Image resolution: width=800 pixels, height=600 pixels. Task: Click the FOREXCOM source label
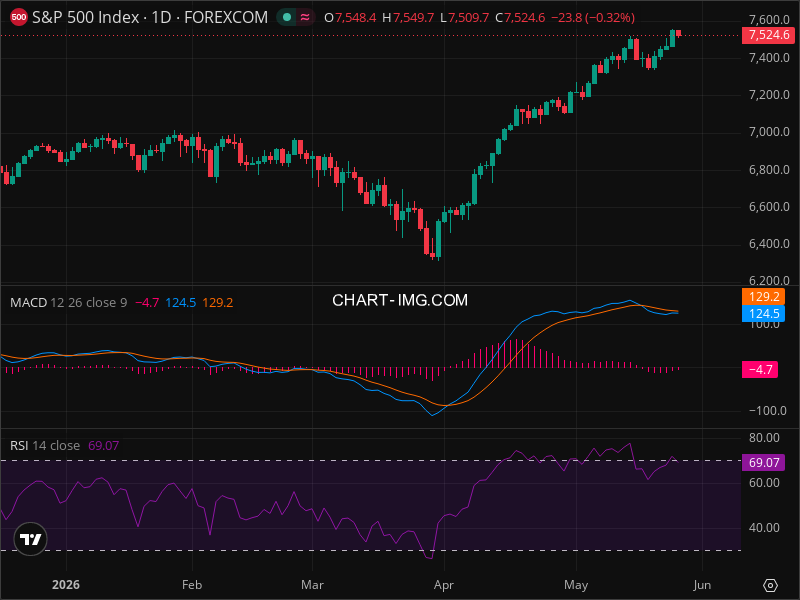coord(226,17)
